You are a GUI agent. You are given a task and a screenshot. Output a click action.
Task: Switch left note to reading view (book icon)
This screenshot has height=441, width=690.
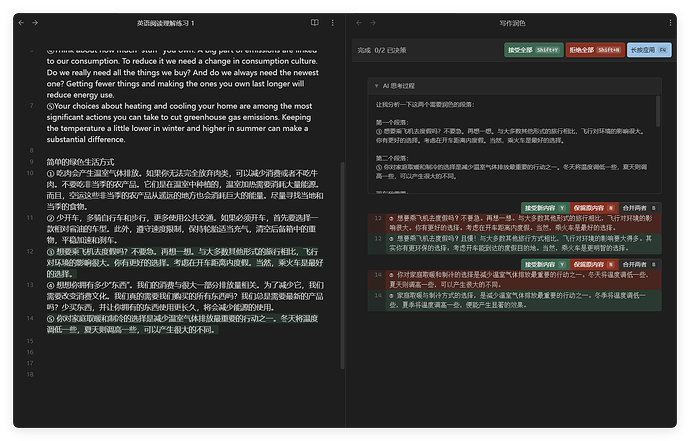coord(315,22)
